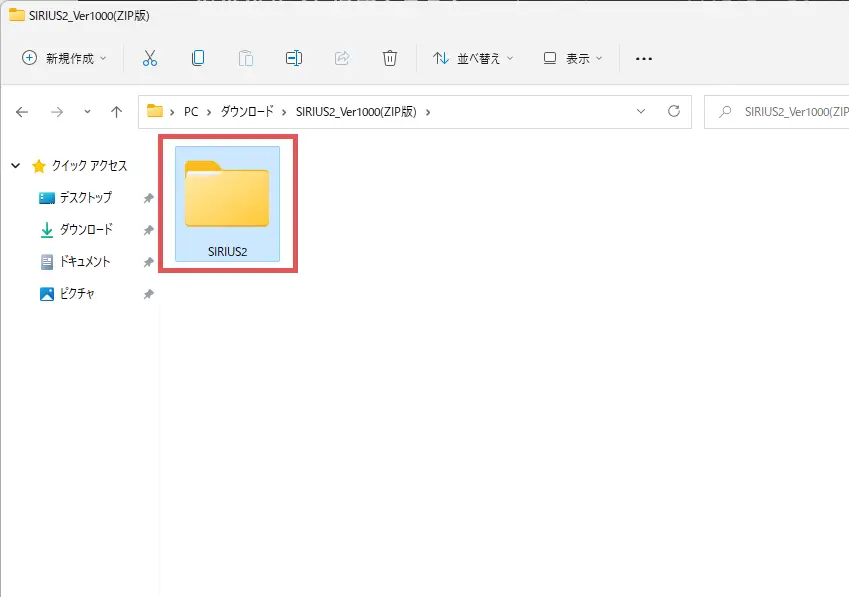The image size is (849, 597).
Task: Click the Rename icon in toolbar
Action: click(x=293, y=58)
